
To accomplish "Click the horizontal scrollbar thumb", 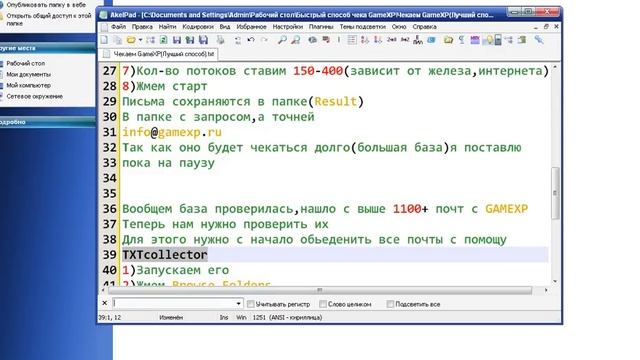I will (x=320, y=290).
